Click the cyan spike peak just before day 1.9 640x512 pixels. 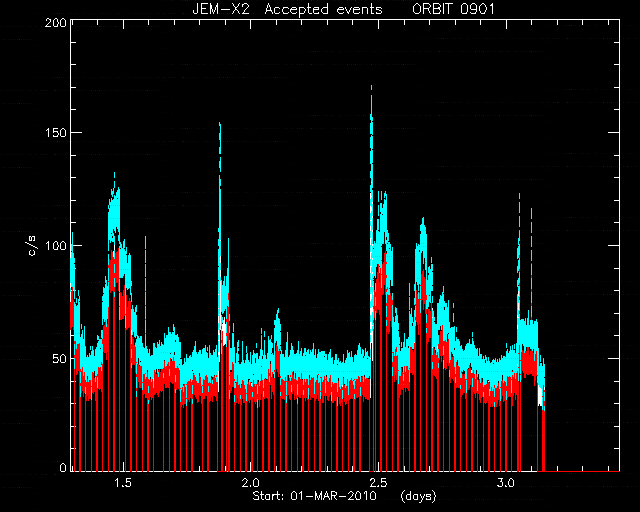pyautogui.click(x=220, y=124)
